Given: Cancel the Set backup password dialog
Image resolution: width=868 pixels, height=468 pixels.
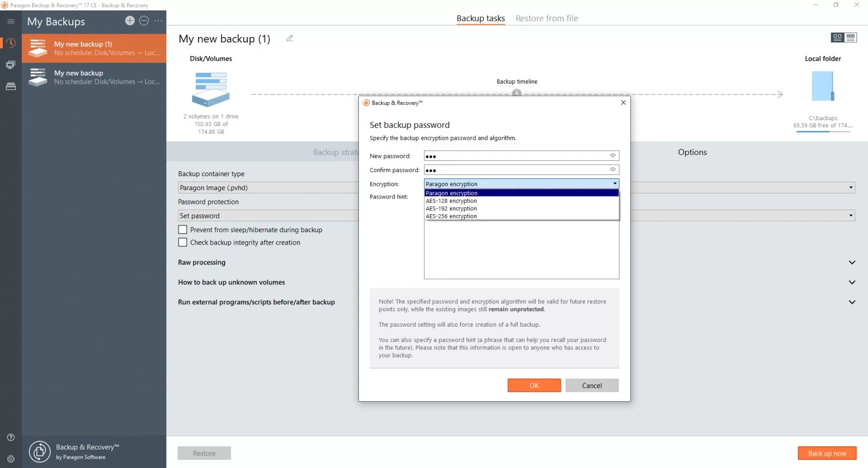Looking at the screenshot, I should click(x=592, y=385).
